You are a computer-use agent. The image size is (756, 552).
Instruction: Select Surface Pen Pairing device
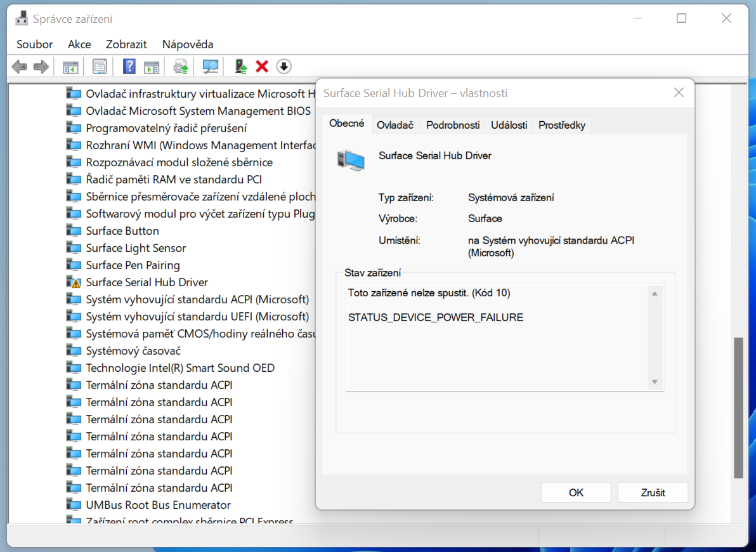click(x=133, y=265)
